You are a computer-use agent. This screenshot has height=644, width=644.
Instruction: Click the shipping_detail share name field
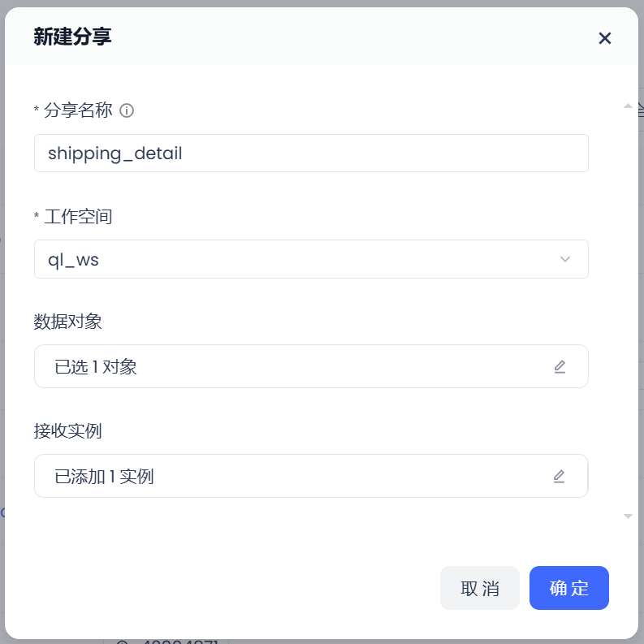311,153
